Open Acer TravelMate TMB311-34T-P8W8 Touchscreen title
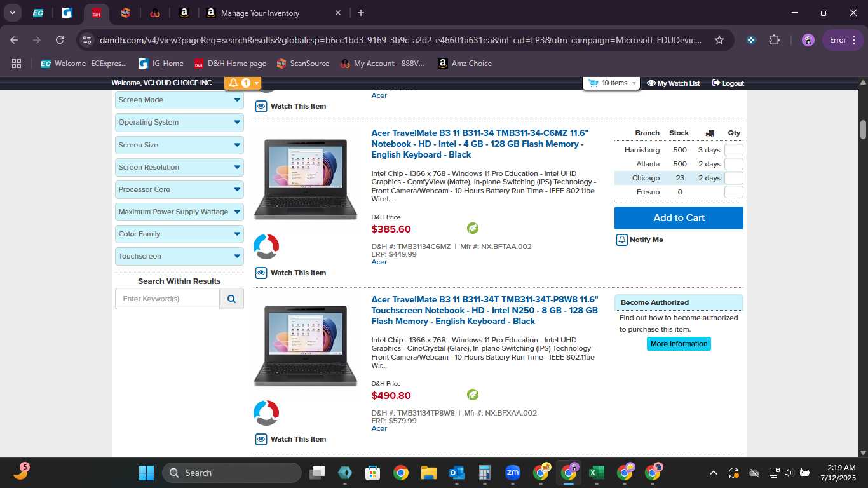Image resolution: width=868 pixels, height=488 pixels. [x=485, y=310]
